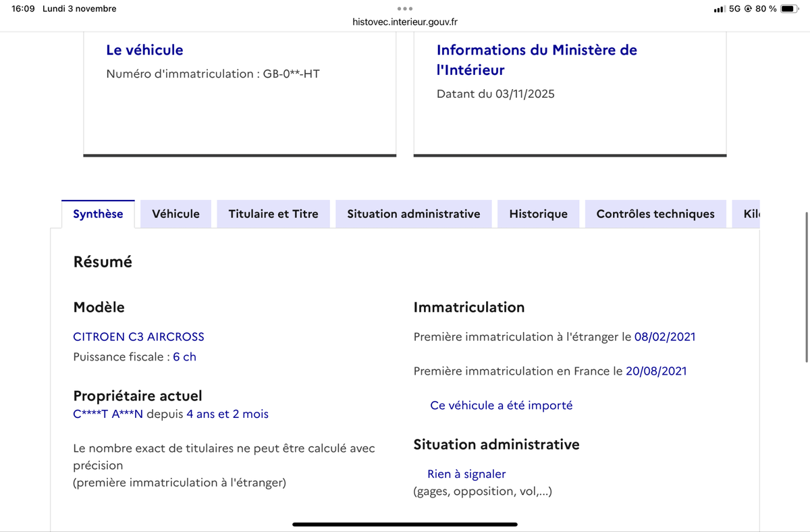Screen dimensions: 810x532
Task: Open the Safari page options ellipsis menu
Action: [405, 9]
